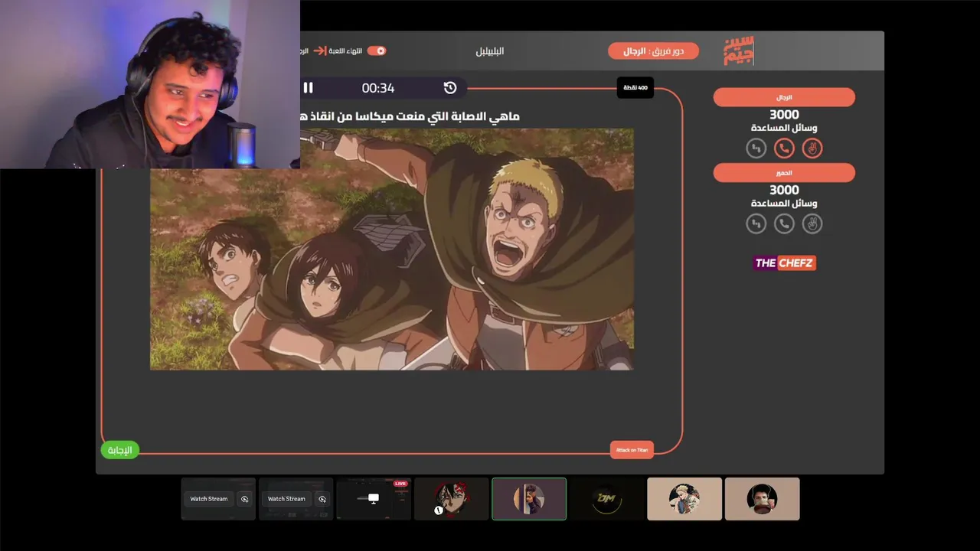
Task: Click the end-game arrow icon in header
Action: coord(321,51)
